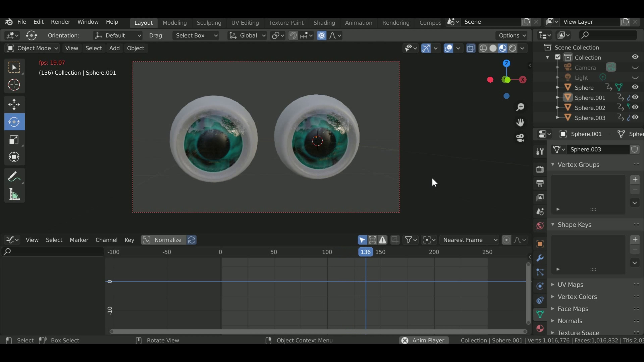Click the X axis gizmo ball
Screen dimensions: 644x362
click(523, 80)
